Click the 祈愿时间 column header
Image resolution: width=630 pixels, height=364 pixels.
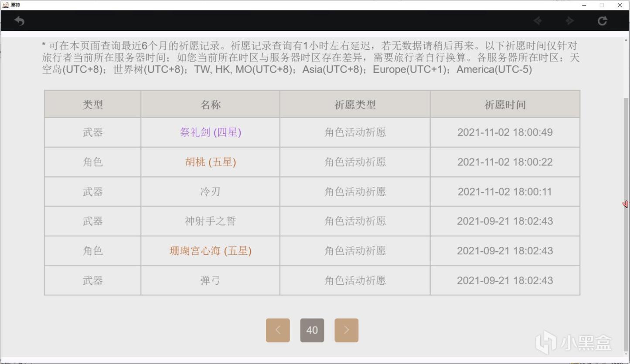tap(505, 104)
